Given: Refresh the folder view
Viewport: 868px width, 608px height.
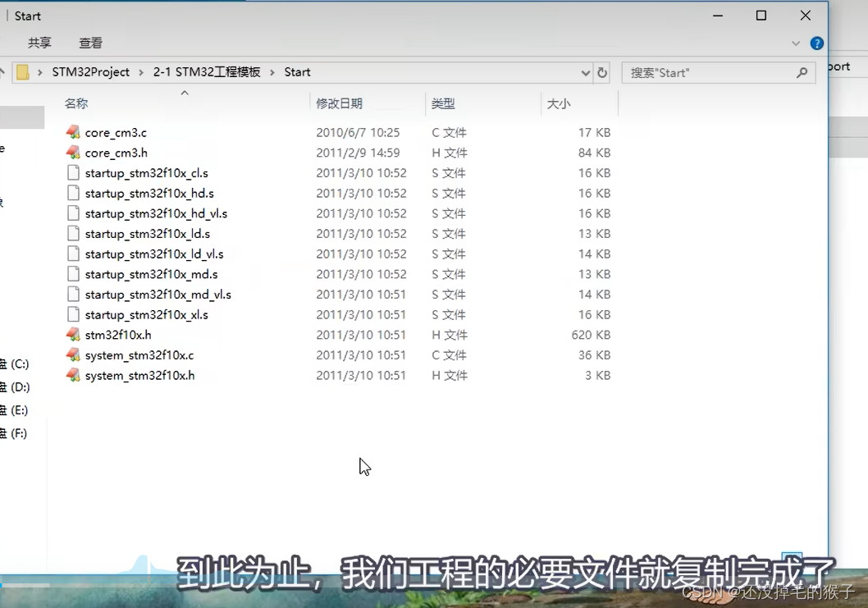Looking at the screenshot, I should [x=601, y=72].
